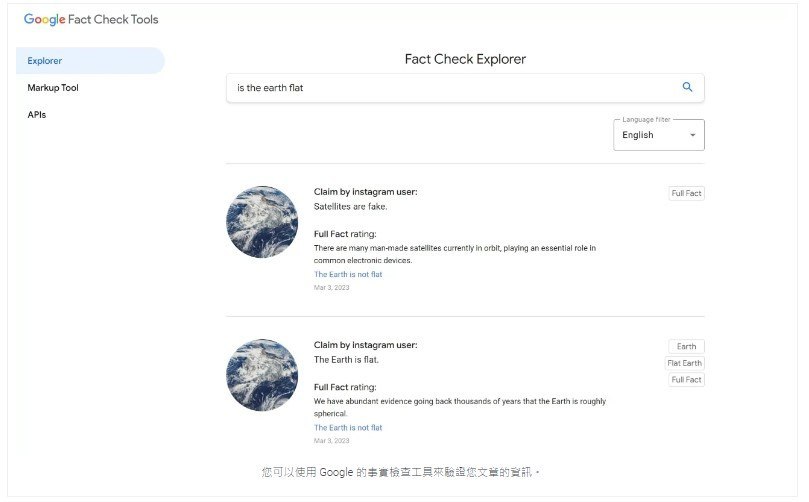809x502 pixels.
Task: Click the Full Fact tag on second result
Action: 686,380
